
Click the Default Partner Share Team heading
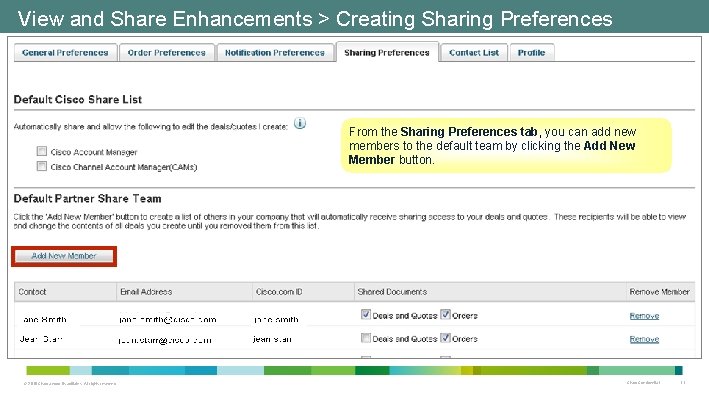(x=87, y=199)
